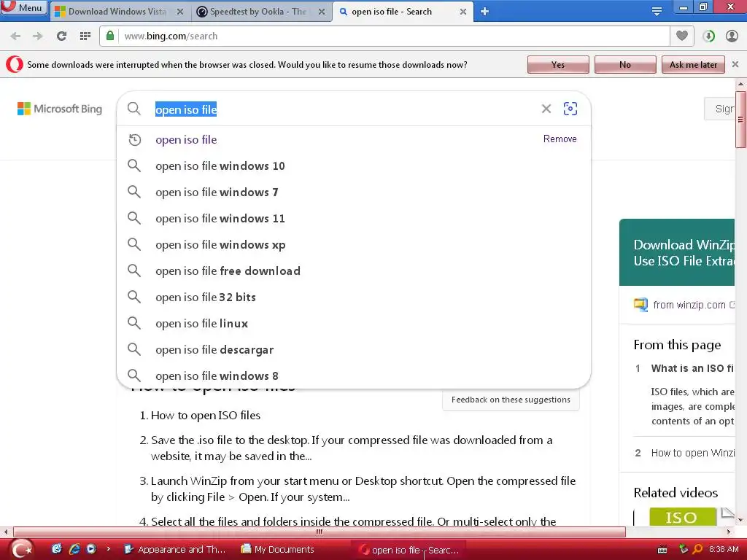This screenshot has width=747, height=560.
Task: Open How to open Winzip item
Action: tap(692, 453)
